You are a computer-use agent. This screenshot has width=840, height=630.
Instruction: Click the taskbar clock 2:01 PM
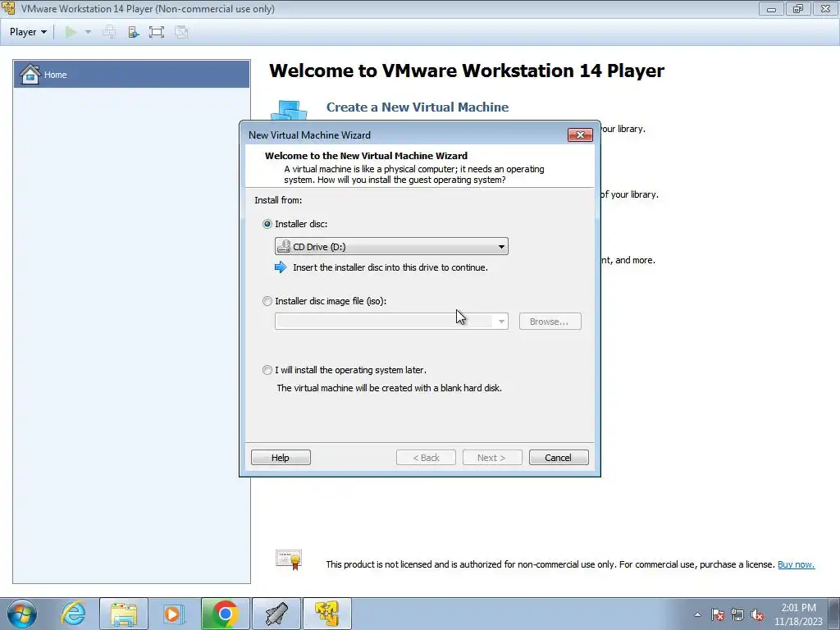[x=798, y=608]
